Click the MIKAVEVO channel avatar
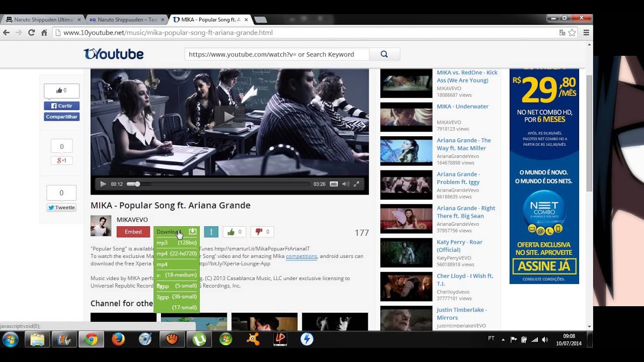644x362 pixels. point(101,226)
